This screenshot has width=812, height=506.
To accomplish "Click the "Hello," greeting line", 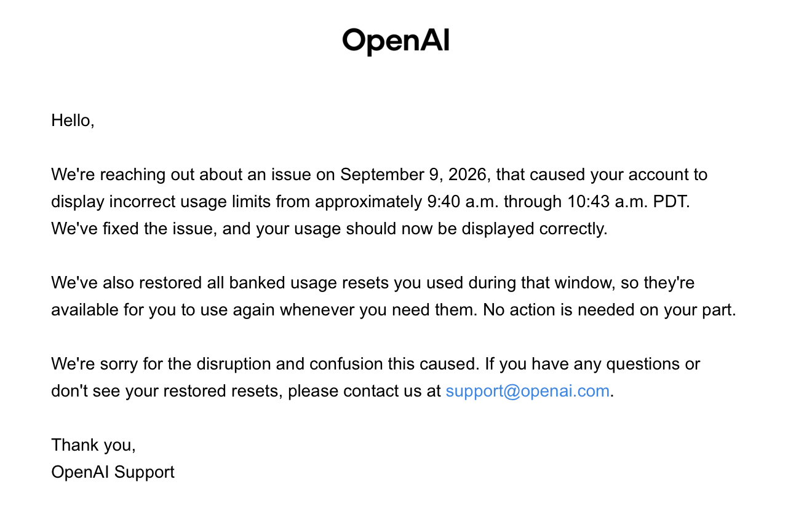I will pos(73,121).
